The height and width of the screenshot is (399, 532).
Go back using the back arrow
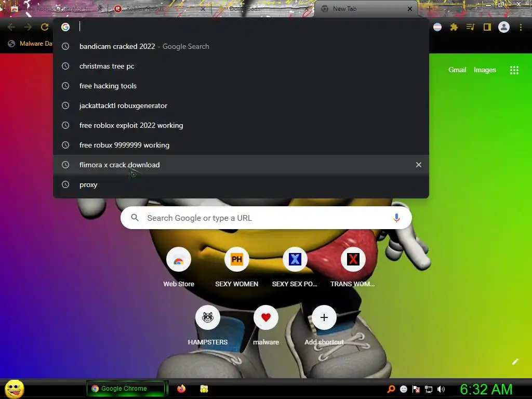click(11, 27)
